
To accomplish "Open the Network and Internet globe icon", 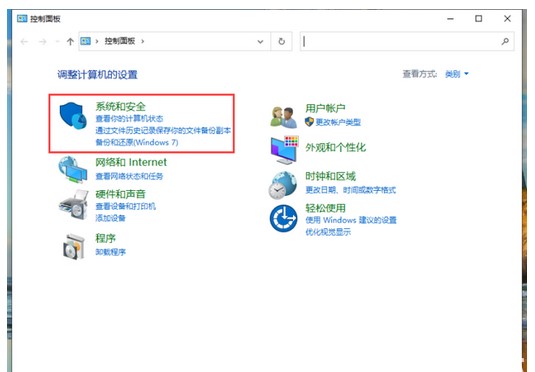I will pyautogui.click(x=72, y=170).
